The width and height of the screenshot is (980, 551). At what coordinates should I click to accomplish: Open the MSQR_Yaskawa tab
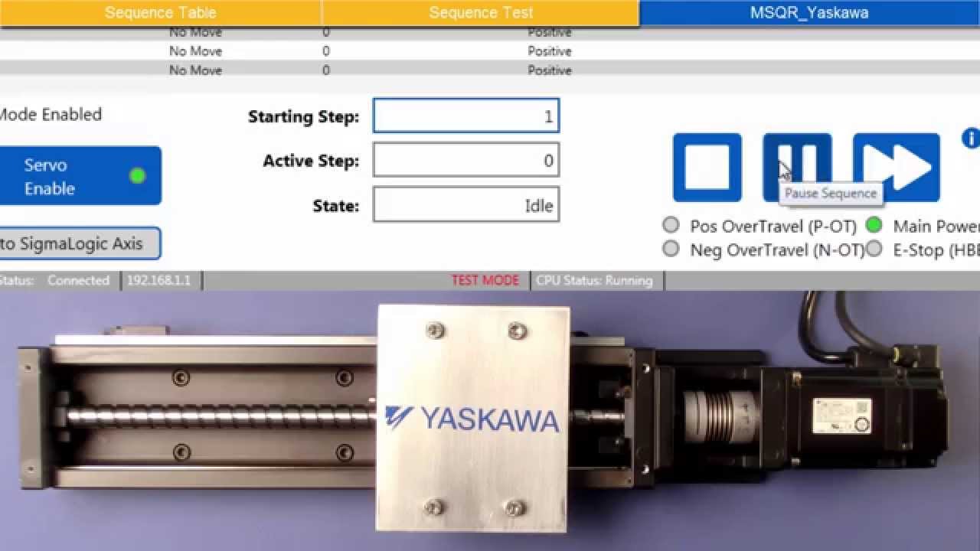(809, 12)
